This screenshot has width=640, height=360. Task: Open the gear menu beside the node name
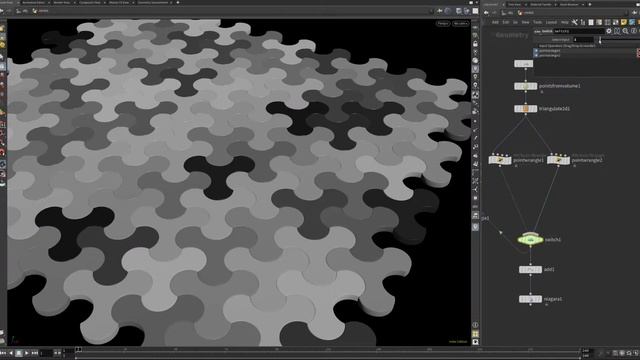609,31
